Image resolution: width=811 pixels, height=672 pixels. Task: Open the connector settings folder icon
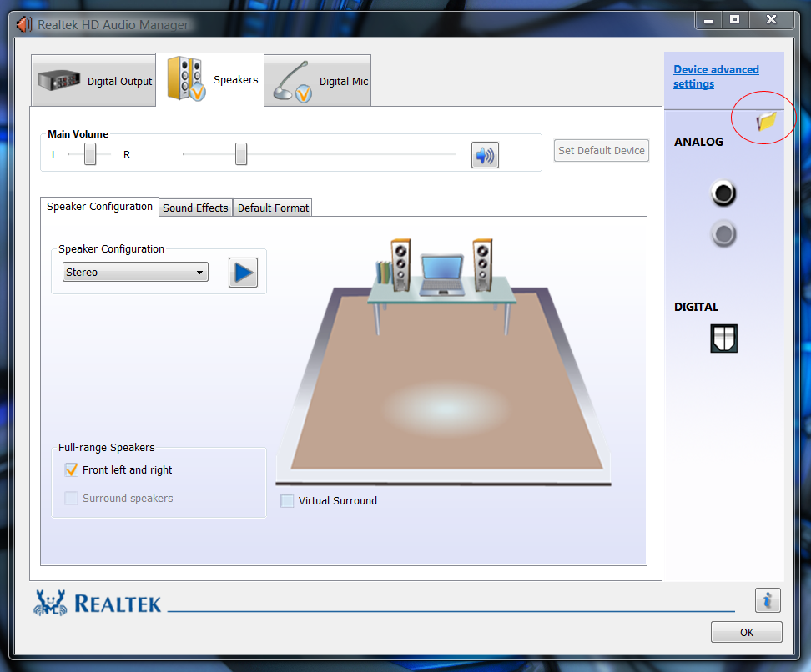coord(766,122)
